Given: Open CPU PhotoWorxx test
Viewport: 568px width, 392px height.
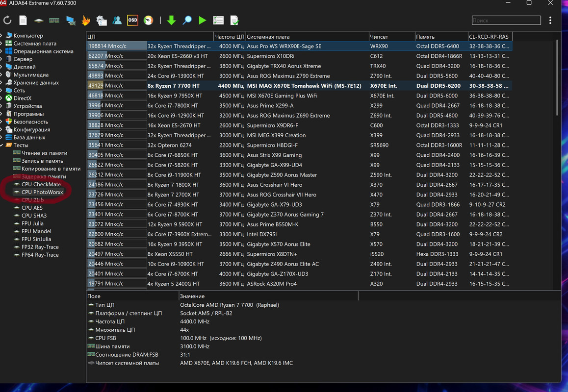Looking at the screenshot, I should 42,192.
